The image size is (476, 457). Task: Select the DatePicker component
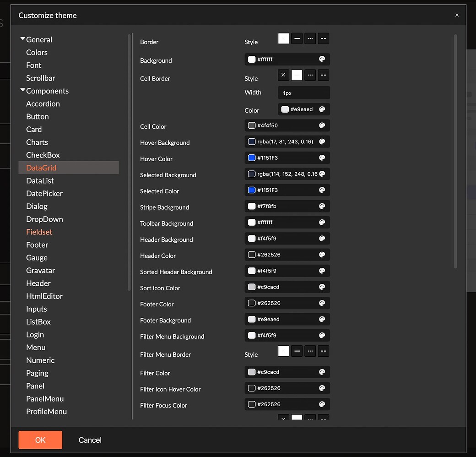[44, 193]
